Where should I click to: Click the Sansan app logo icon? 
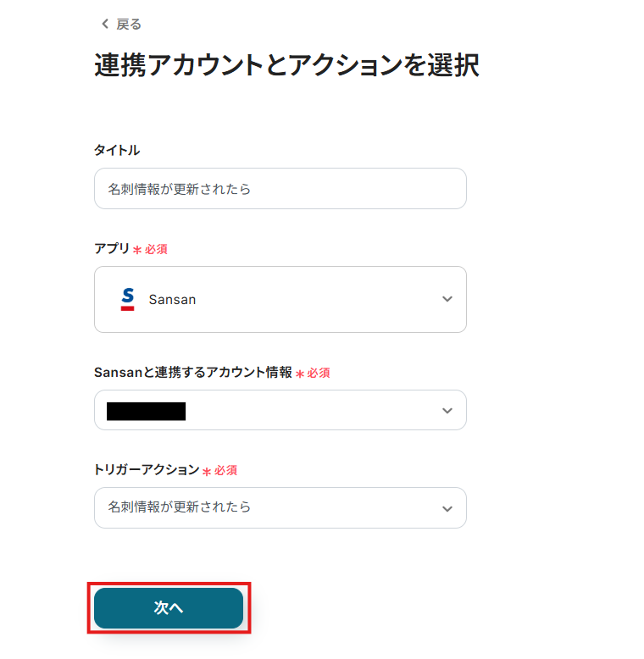pos(128,299)
